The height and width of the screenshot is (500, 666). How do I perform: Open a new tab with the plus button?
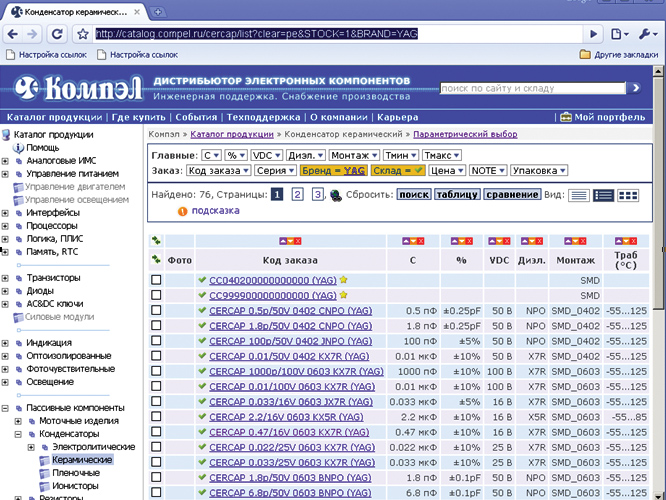[x=158, y=12]
